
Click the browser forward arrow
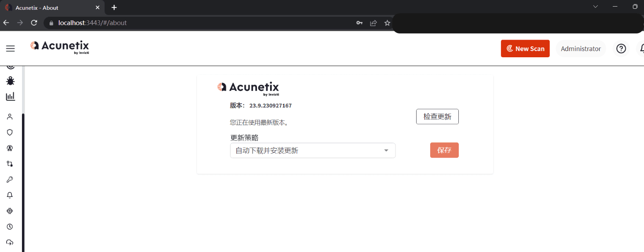[x=20, y=23]
